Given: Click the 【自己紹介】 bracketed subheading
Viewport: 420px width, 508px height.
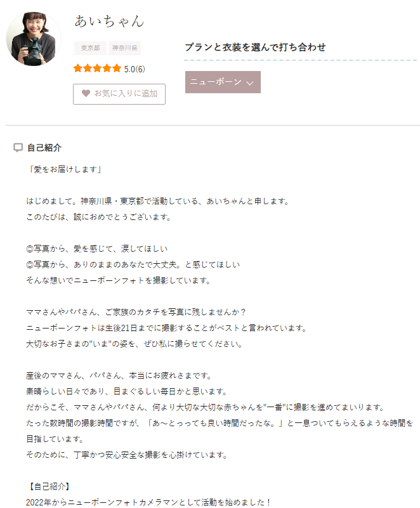Looking at the screenshot, I should (x=49, y=486).
